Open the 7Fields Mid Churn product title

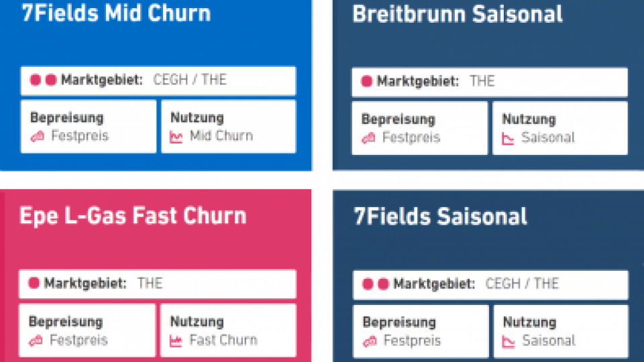click(116, 13)
